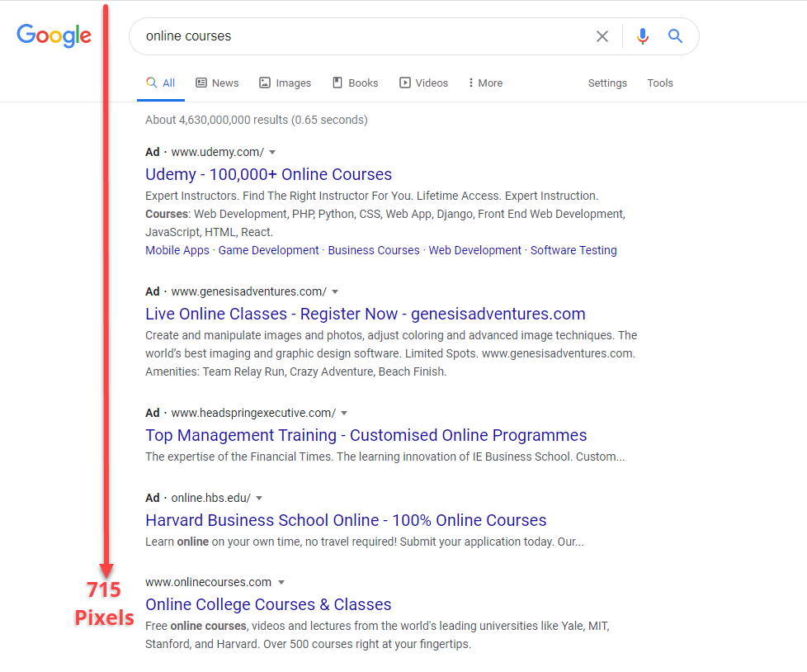807x672 pixels.
Task: Expand the arrow next to online.hbs.edu/
Action: pyautogui.click(x=259, y=498)
